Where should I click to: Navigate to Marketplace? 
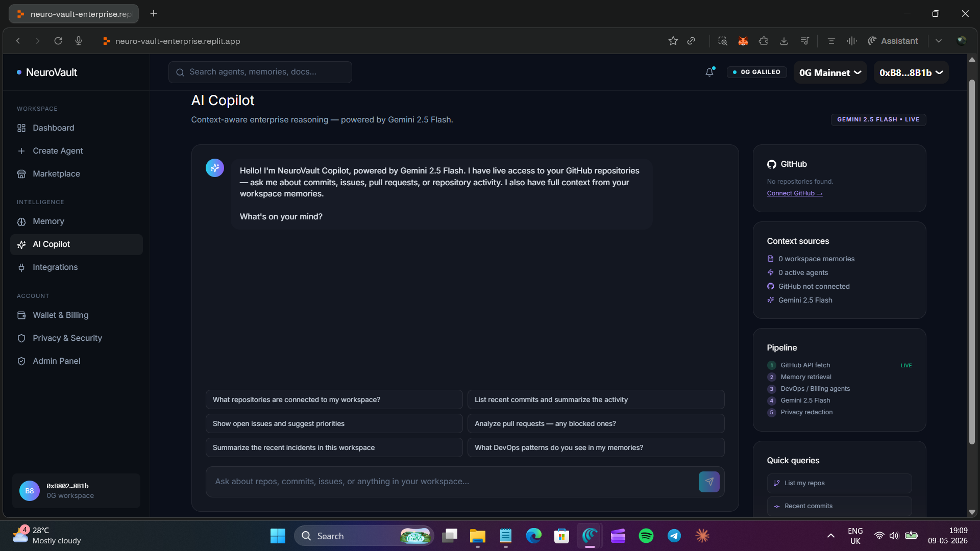pos(77,174)
